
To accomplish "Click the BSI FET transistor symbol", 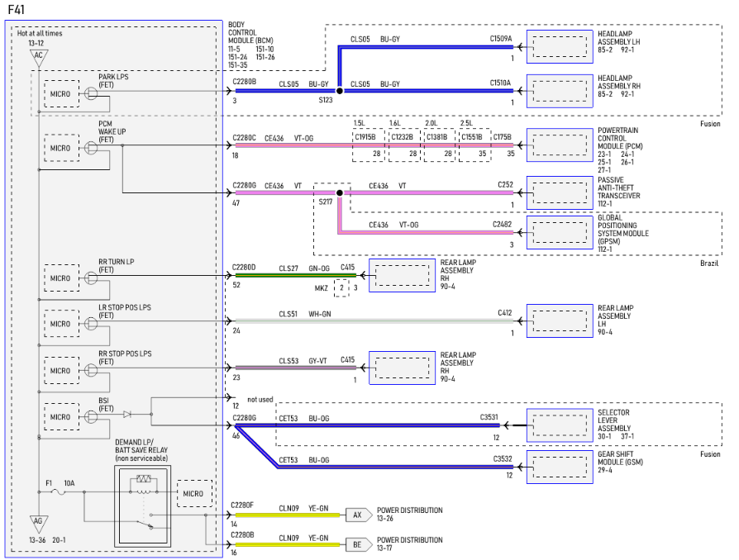I will click(91, 417).
